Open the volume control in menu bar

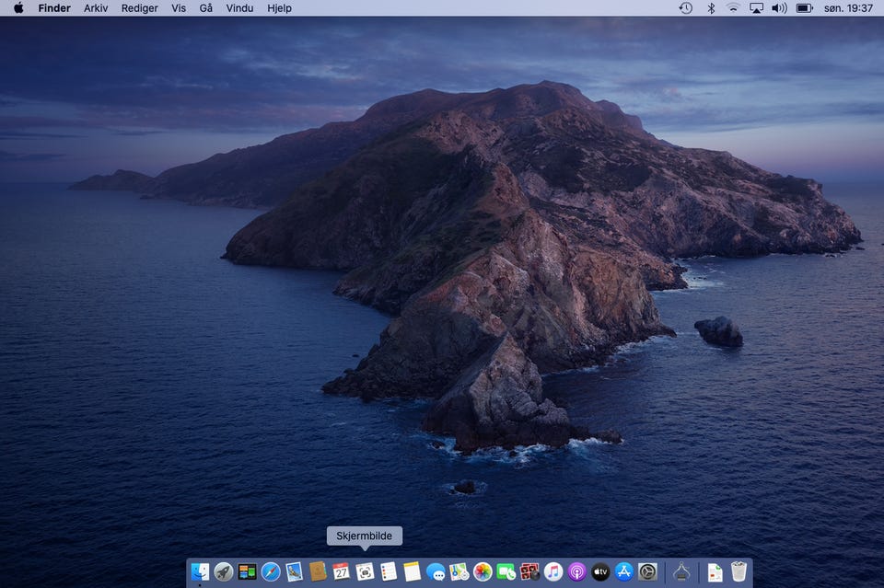pyautogui.click(x=779, y=8)
